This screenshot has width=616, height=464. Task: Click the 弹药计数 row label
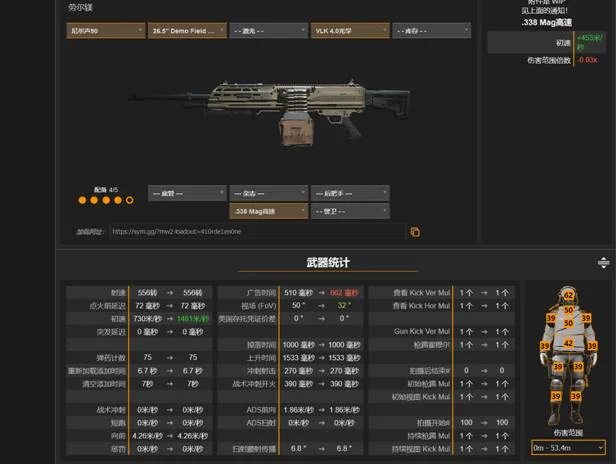111,358
